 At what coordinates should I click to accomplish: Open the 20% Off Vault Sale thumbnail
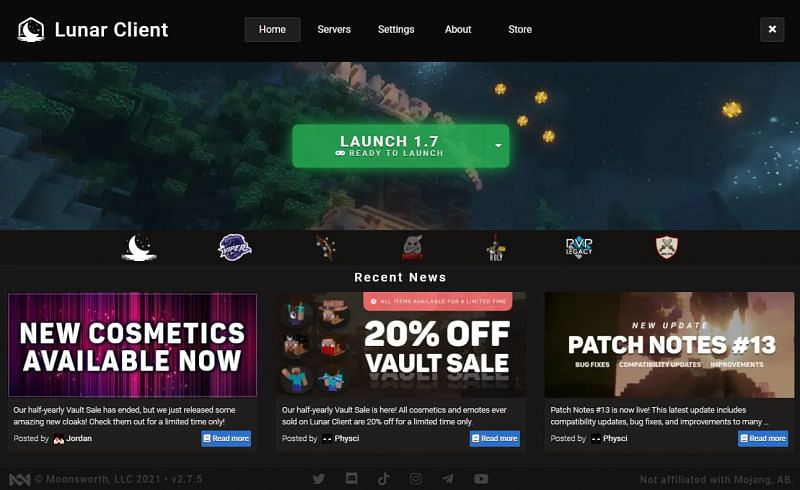click(401, 345)
